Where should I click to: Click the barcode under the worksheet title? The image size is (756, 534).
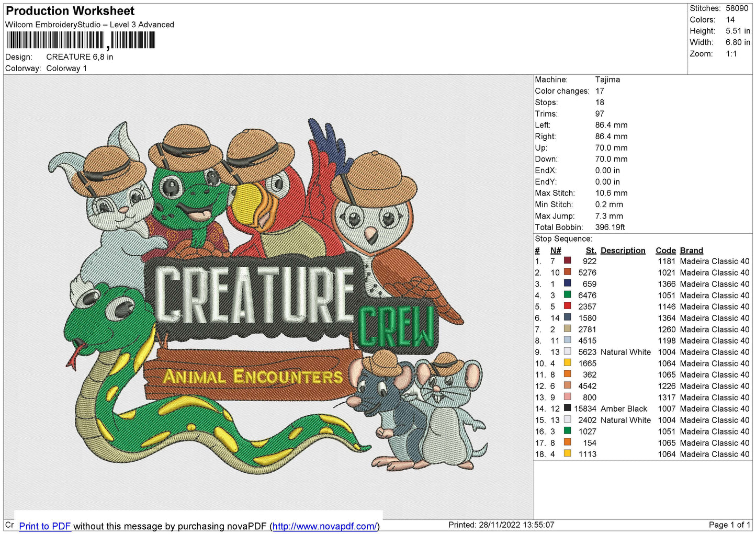81,40
